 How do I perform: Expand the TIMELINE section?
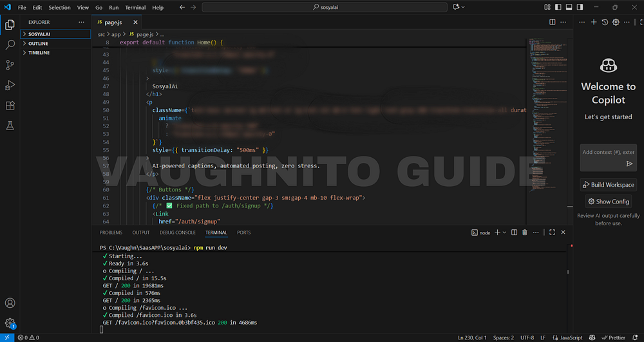(x=55, y=53)
